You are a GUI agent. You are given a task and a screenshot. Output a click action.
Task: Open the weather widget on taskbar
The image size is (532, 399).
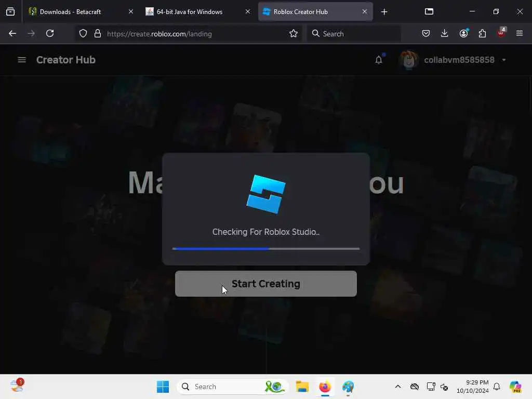coord(17,386)
